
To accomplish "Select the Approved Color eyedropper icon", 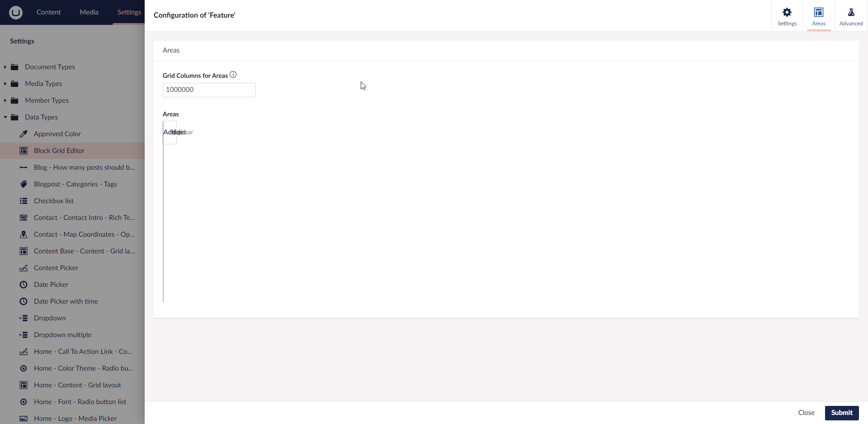I will point(24,133).
